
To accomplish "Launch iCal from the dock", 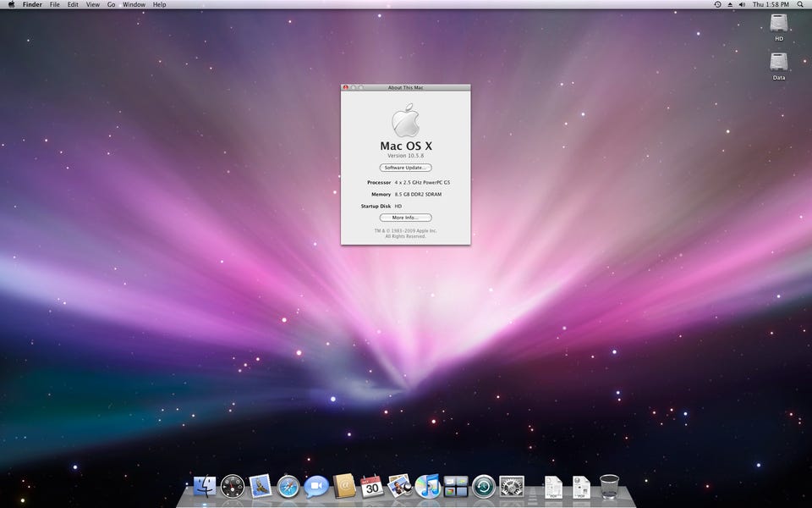I will pos(371,486).
